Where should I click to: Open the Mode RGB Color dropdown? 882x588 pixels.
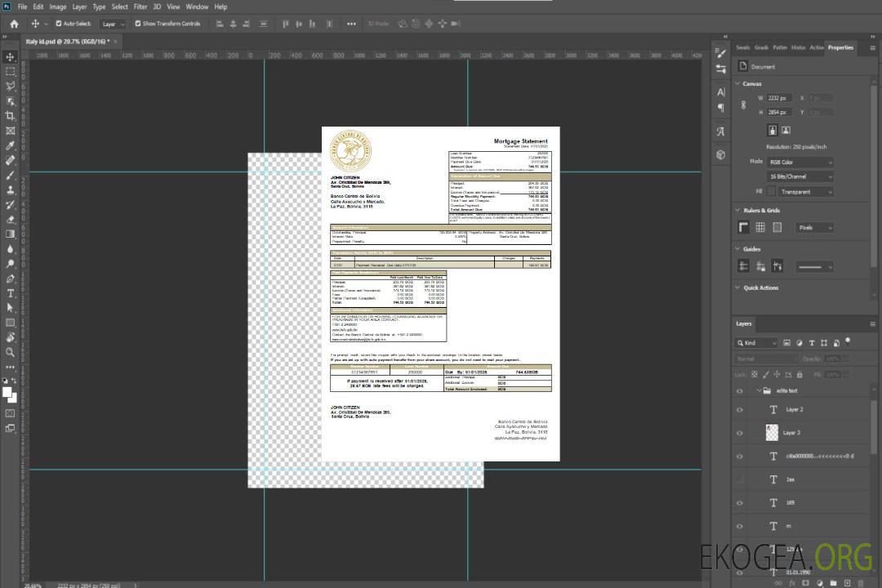(x=800, y=162)
